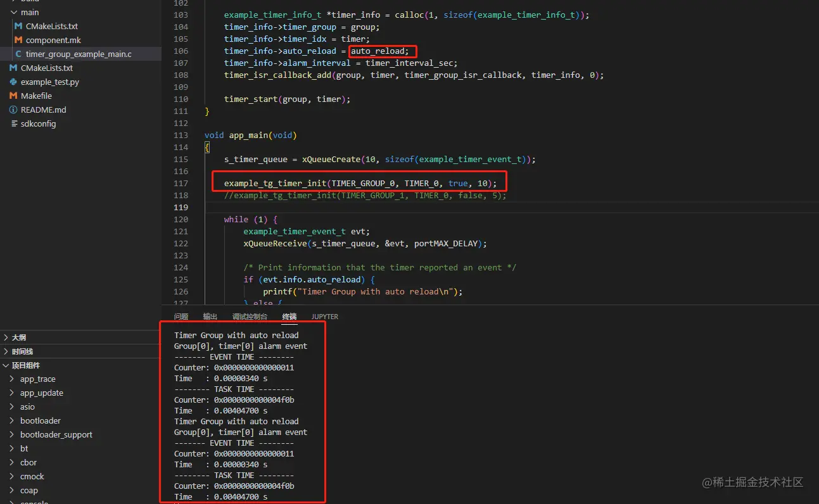Open component.mk in the main folder
Image resolution: width=819 pixels, height=504 pixels.
[53, 41]
